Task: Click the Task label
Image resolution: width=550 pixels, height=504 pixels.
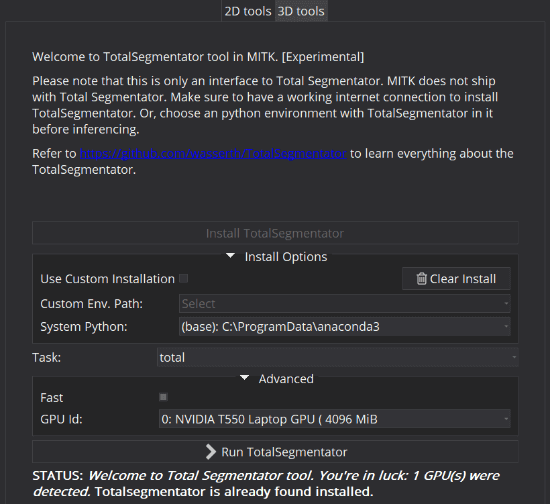Action: [x=47, y=358]
